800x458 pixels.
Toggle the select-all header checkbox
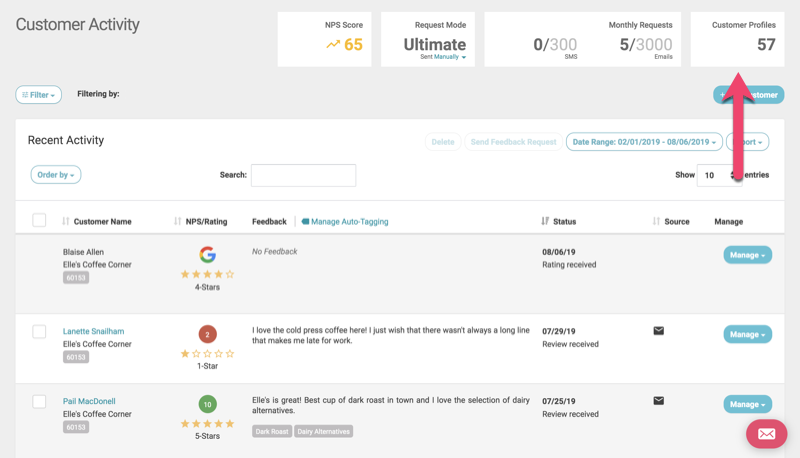point(39,221)
